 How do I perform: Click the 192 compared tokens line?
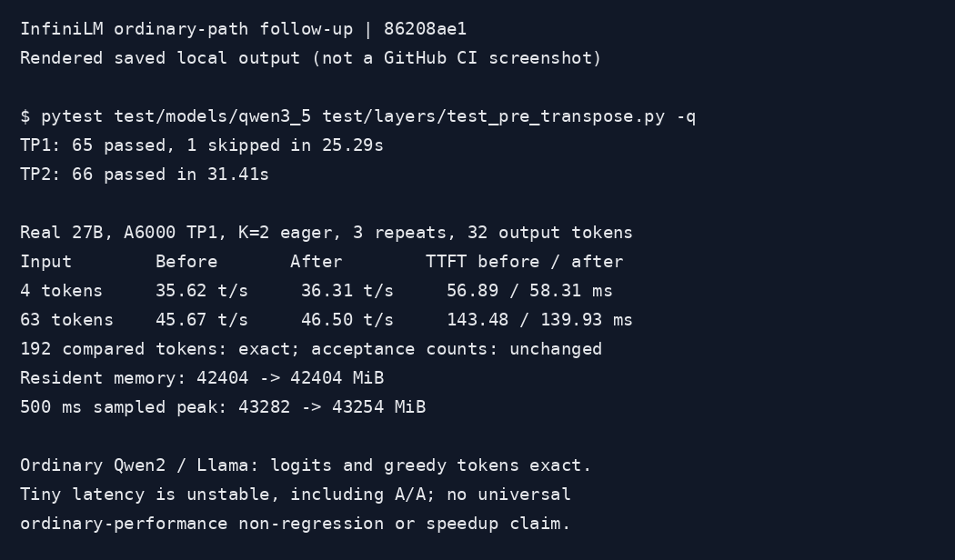[x=311, y=349]
